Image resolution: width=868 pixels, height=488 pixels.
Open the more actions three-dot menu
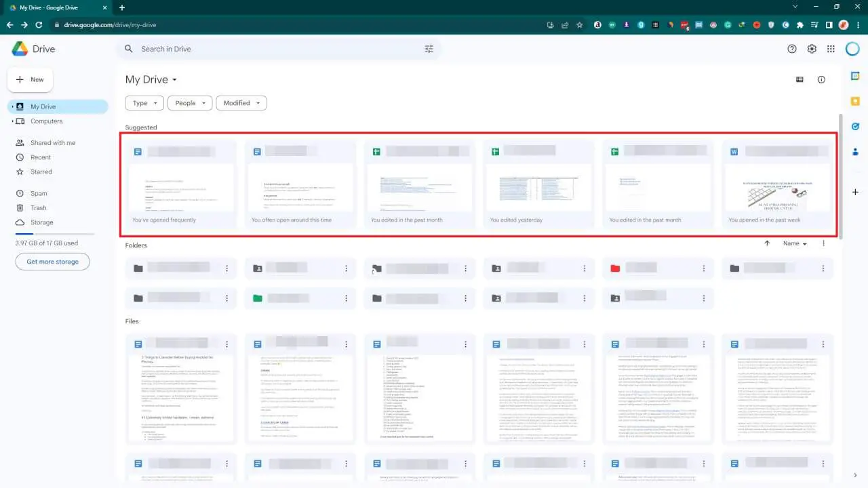823,243
